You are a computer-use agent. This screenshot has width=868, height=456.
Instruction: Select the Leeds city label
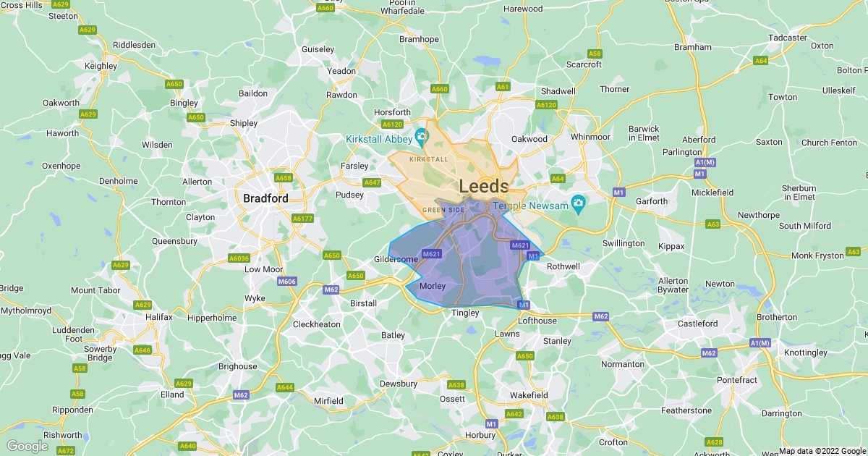coord(484,186)
